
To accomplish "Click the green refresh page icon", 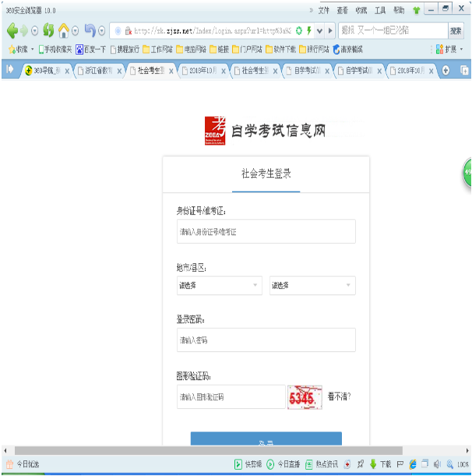I will [48, 31].
